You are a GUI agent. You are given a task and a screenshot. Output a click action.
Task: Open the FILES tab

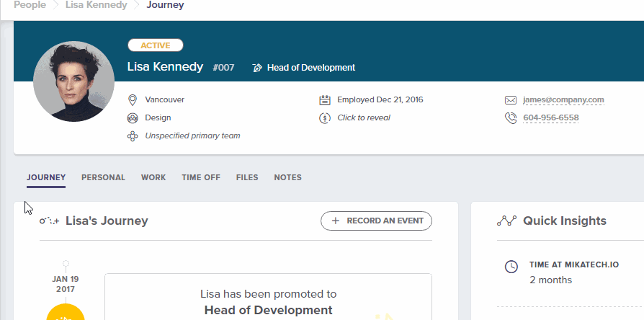pos(247,177)
